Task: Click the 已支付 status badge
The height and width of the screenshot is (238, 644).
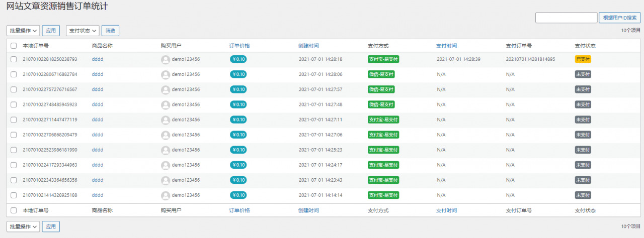Action: (x=583, y=59)
